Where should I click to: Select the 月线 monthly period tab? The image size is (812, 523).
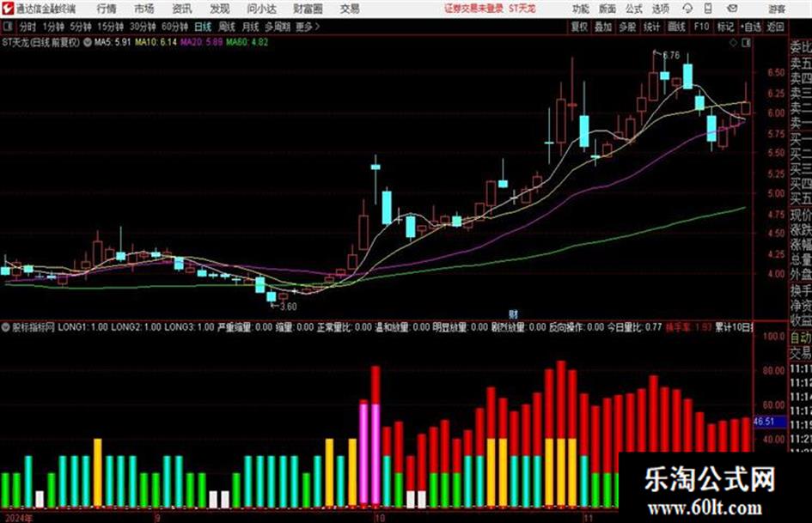[x=251, y=27]
